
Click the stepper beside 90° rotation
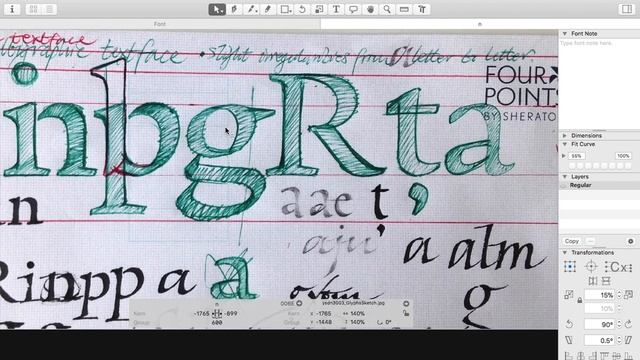click(x=619, y=324)
